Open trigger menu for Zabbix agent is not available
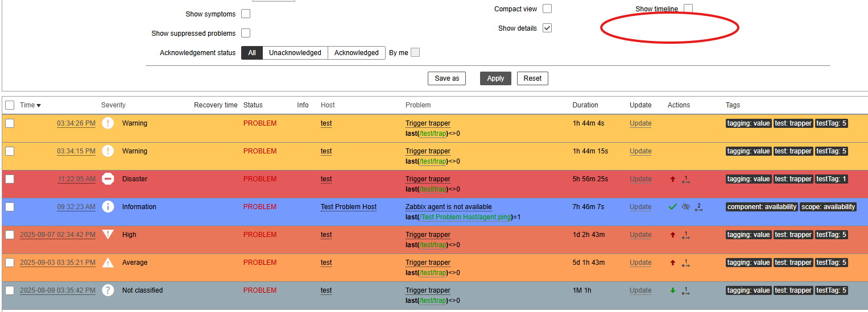The width and height of the screenshot is (868, 312). click(448, 207)
